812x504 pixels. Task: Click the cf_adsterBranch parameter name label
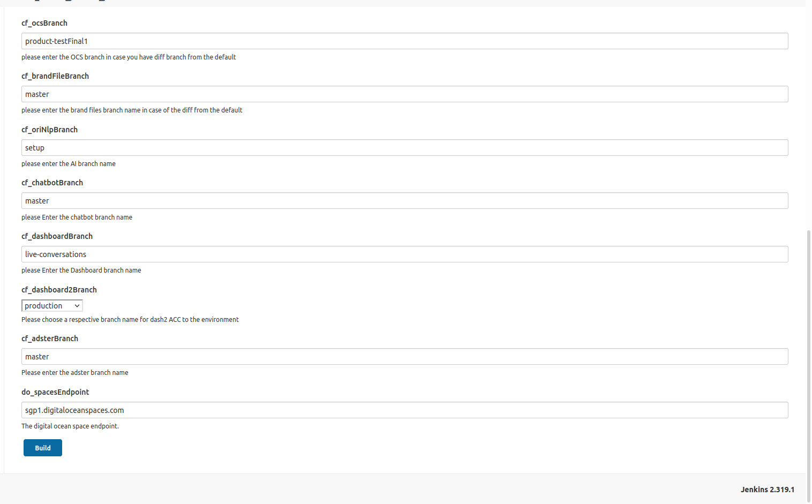pos(50,338)
